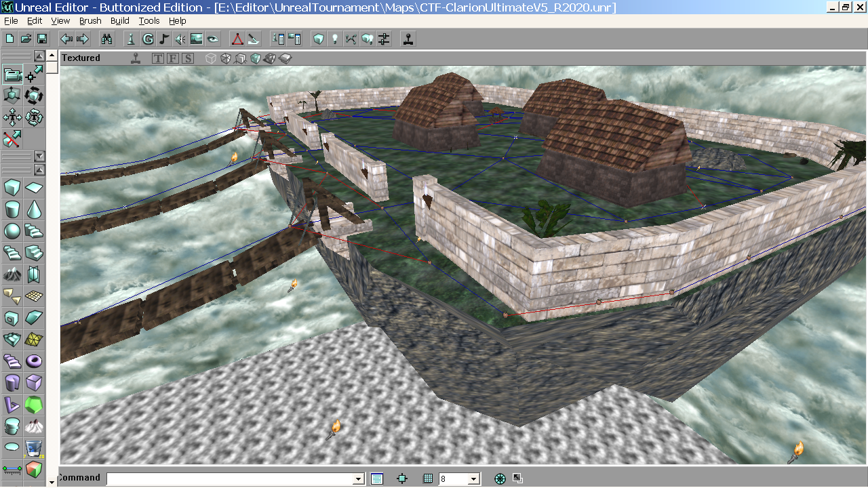The height and width of the screenshot is (488, 868).
Task: Open the Actor Class Browser pawn icon
Action: pos(132,39)
